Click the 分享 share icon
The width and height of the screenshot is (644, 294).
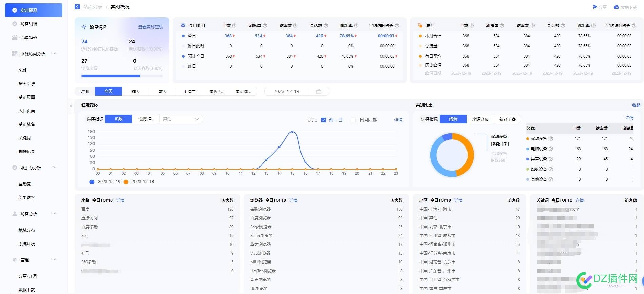point(595,7)
